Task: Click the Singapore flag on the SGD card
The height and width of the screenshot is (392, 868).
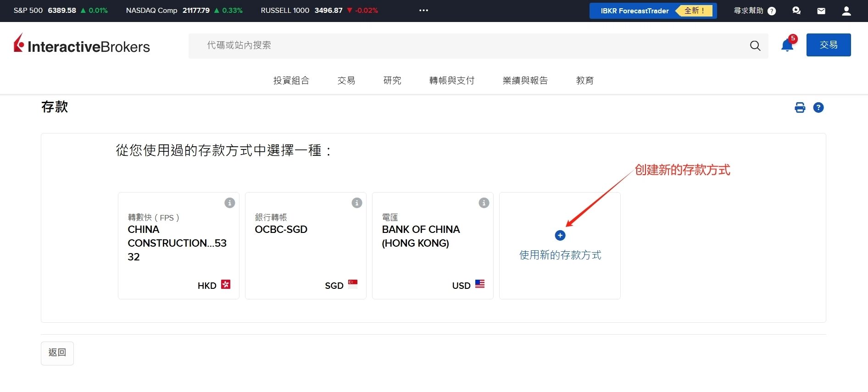Action: click(353, 284)
